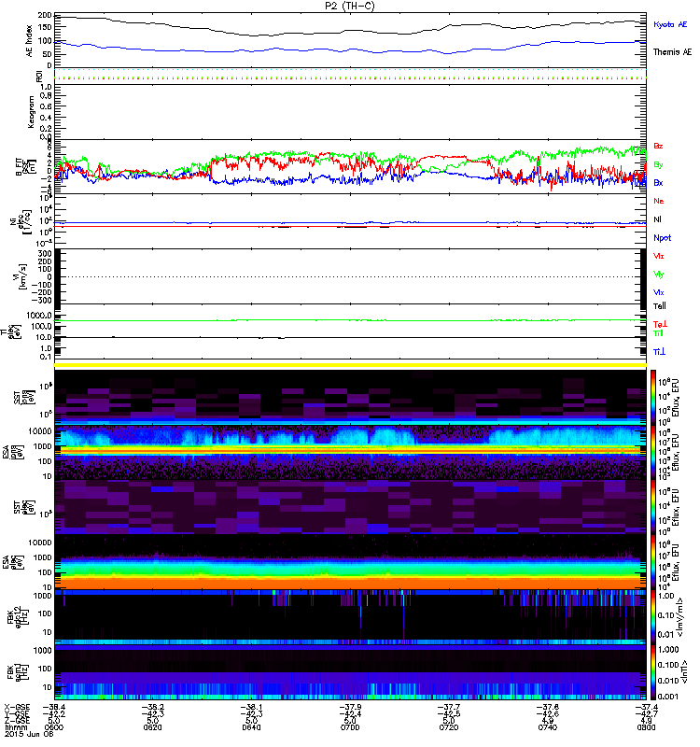Click the Npot legend label
The width and height of the screenshot is (700, 747).
point(663,238)
